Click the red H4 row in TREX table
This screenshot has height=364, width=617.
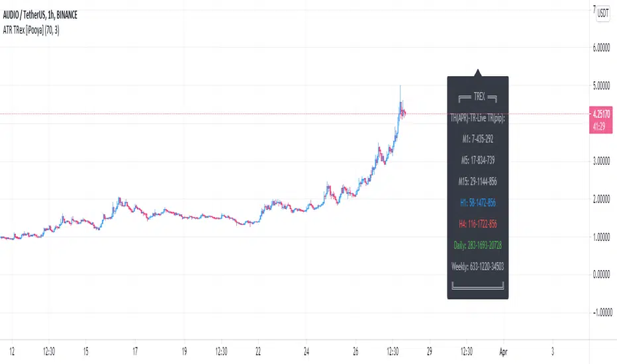477,223
